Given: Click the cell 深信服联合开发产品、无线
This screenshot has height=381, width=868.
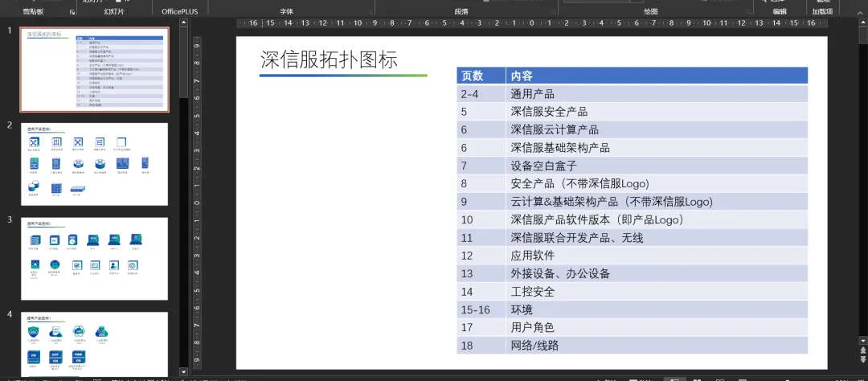Looking at the screenshot, I should 657,238.
